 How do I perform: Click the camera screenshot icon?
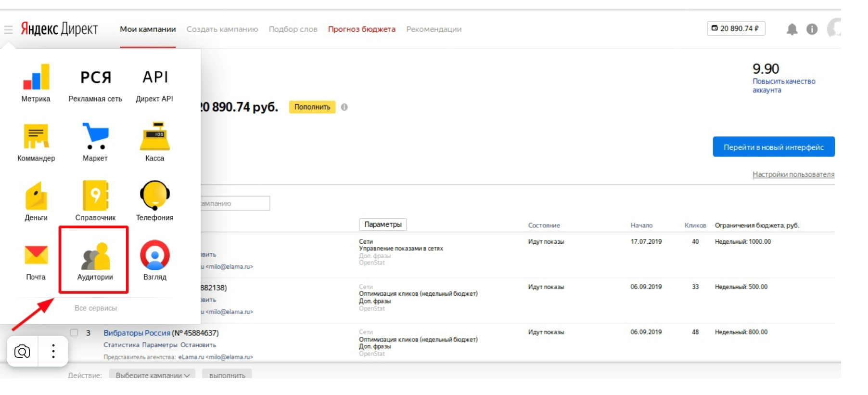point(22,351)
